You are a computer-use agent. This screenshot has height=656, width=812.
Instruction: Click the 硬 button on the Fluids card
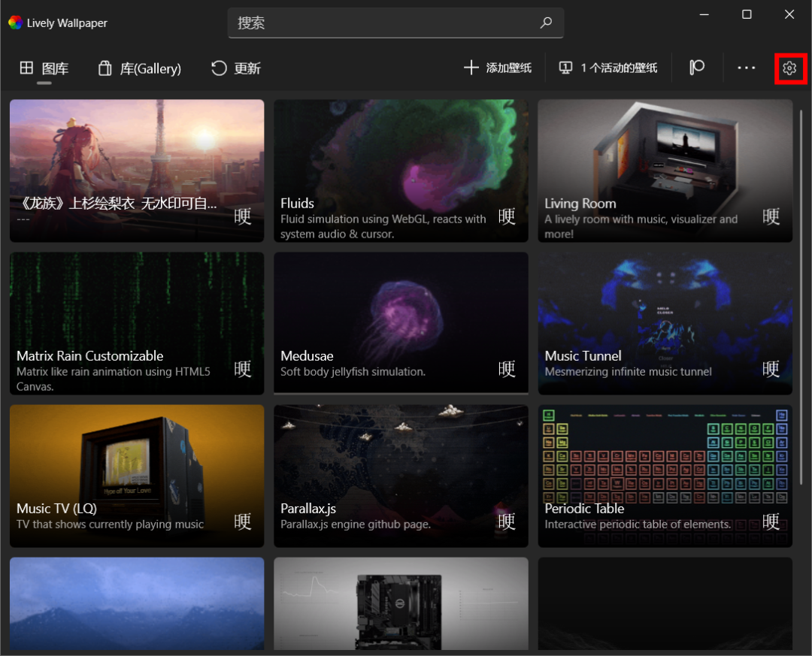507,216
